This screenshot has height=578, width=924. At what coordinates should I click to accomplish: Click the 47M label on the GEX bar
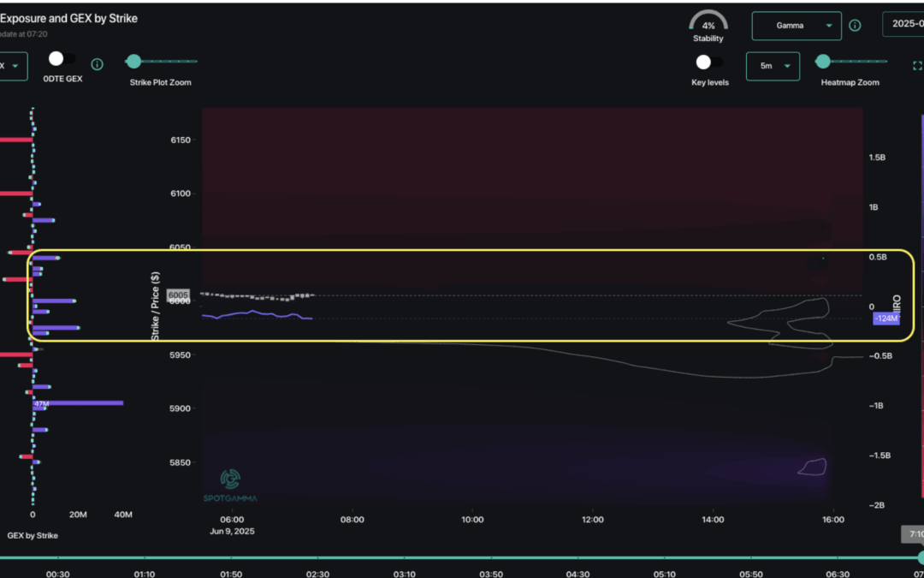click(x=41, y=403)
